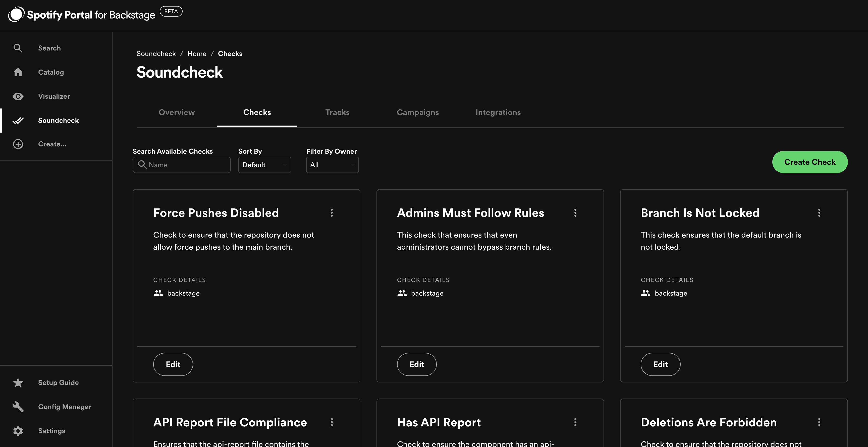Edit the Force Pushes Disabled check
868x447 pixels.
pos(173,364)
